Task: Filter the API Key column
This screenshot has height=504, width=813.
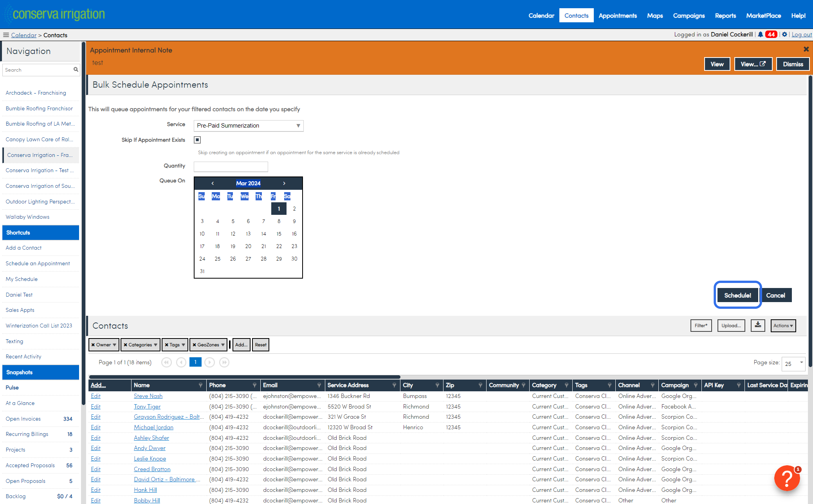Action: [x=739, y=385]
